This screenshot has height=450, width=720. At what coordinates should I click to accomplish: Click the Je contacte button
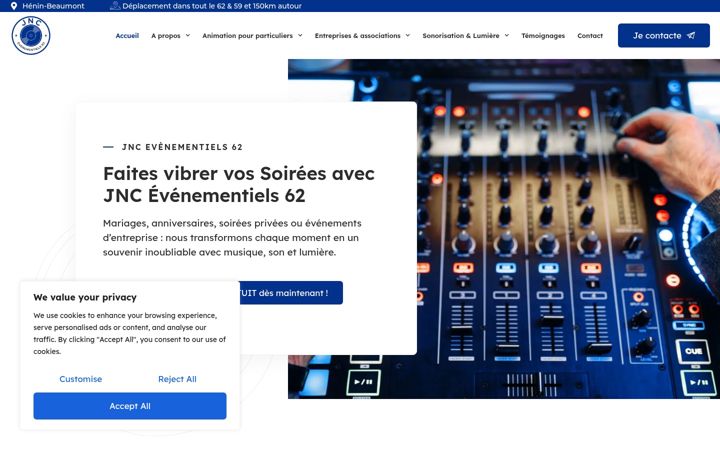(664, 35)
